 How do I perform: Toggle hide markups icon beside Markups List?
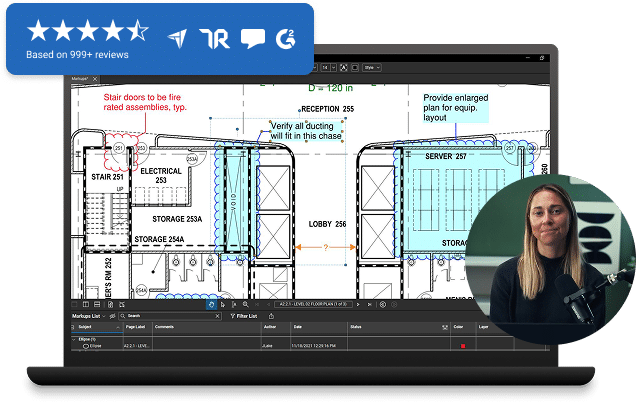[112, 316]
